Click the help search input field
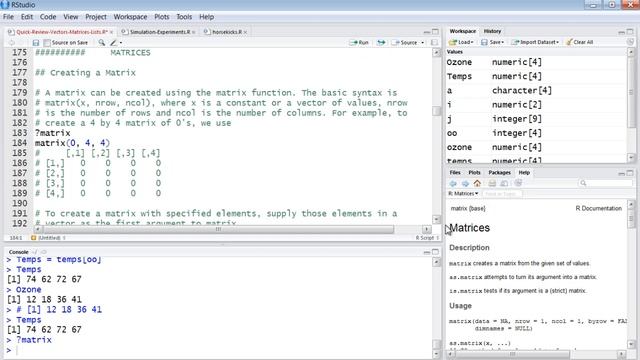The height and width of the screenshot is (360, 640). pos(606,183)
